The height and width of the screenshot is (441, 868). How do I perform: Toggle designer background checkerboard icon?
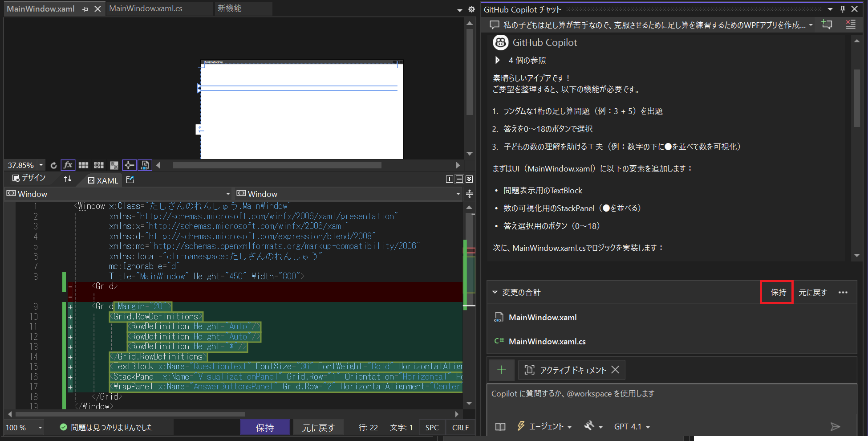coord(114,165)
